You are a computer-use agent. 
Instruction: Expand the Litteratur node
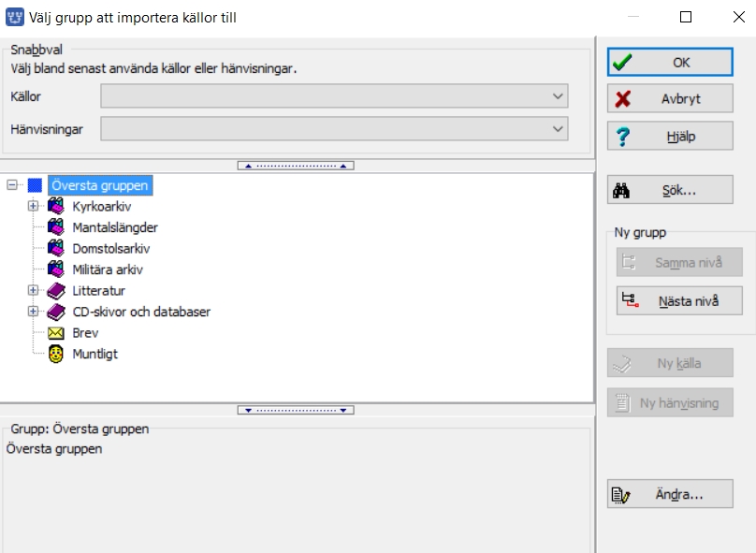click(x=33, y=290)
